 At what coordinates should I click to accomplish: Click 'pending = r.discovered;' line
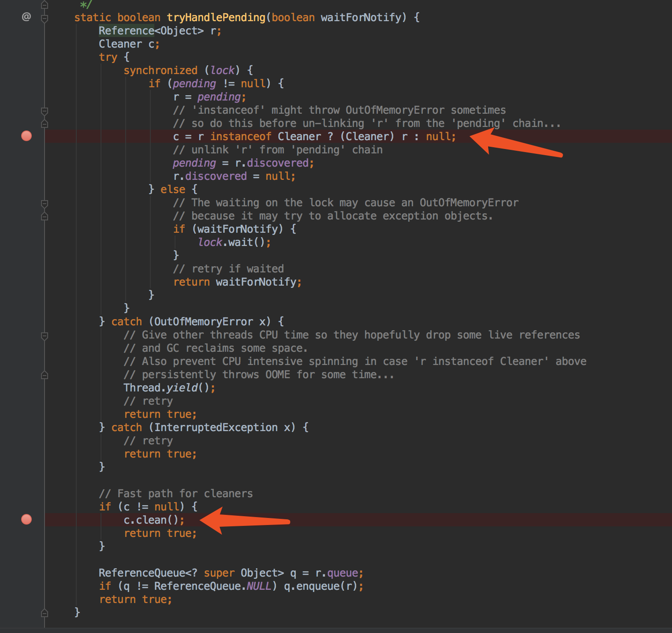243,163
